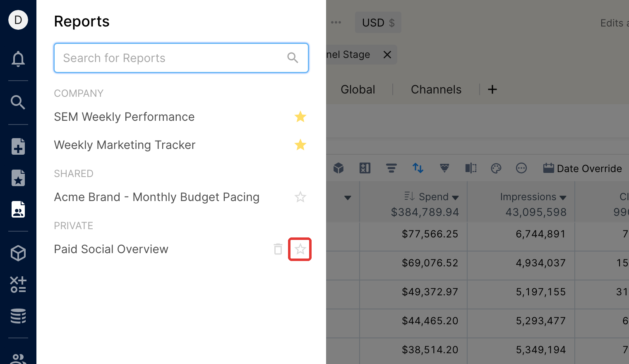Open Paid Social Overview report
This screenshot has width=629, height=364.
[x=111, y=249]
